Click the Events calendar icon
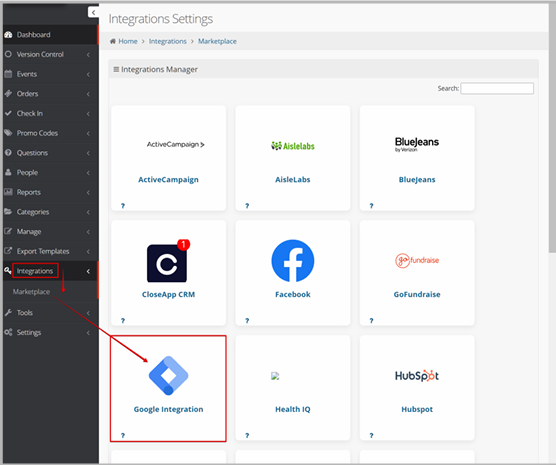This screenshot has height=465, width=556. (8, 74)
